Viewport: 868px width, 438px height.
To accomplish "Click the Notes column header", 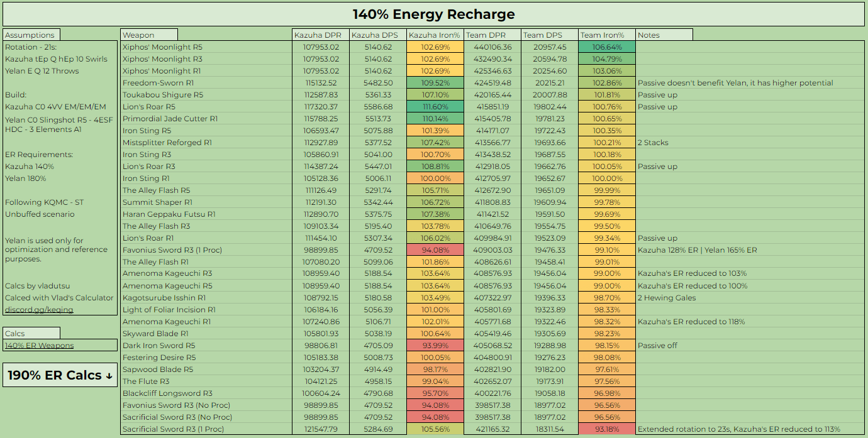I will pos(664,35).
